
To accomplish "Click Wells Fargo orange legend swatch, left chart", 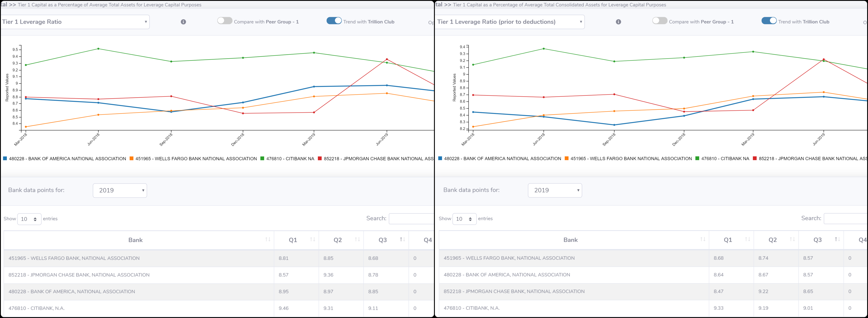I will (132, 159).
